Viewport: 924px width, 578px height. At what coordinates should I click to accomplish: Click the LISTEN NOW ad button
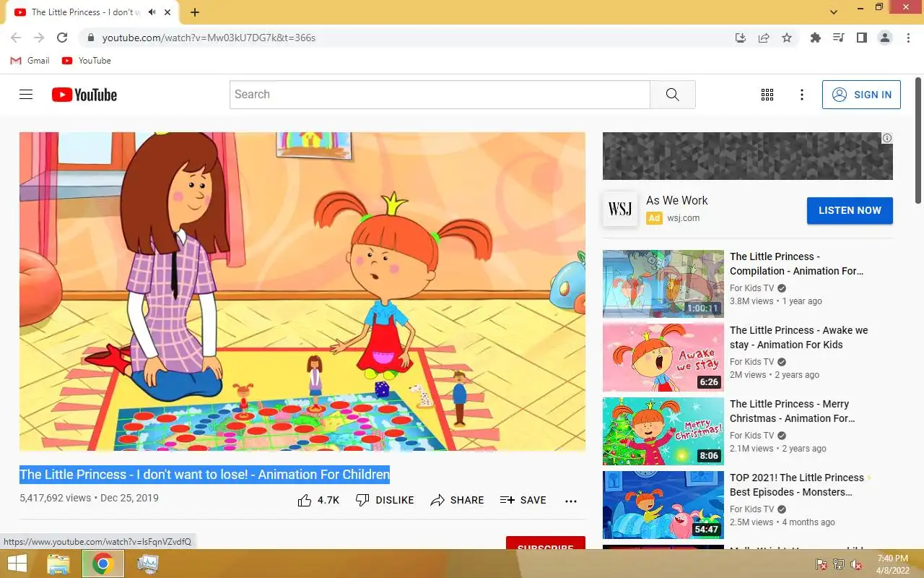tap(850, 210)
